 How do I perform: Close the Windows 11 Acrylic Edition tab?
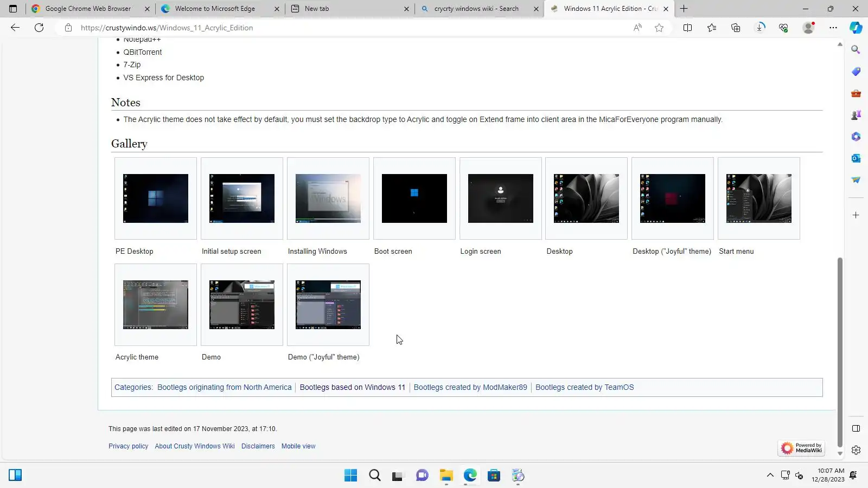[666, 9]
